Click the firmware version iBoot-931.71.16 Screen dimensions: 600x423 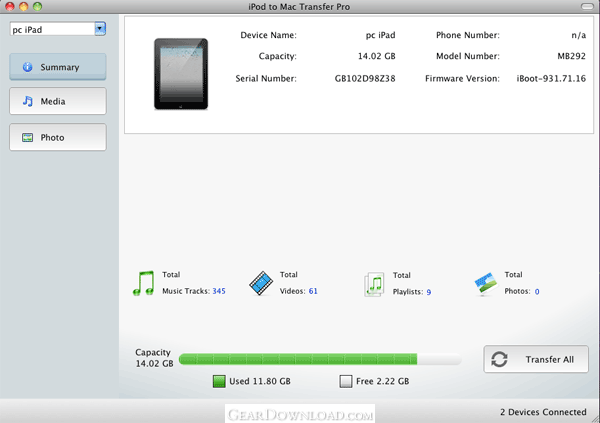551,78
